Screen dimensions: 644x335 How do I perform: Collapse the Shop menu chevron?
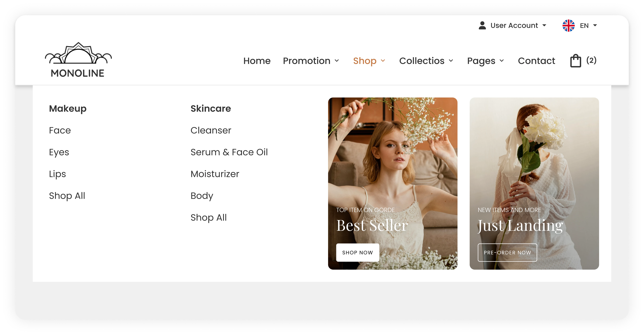tap(383, 61)
